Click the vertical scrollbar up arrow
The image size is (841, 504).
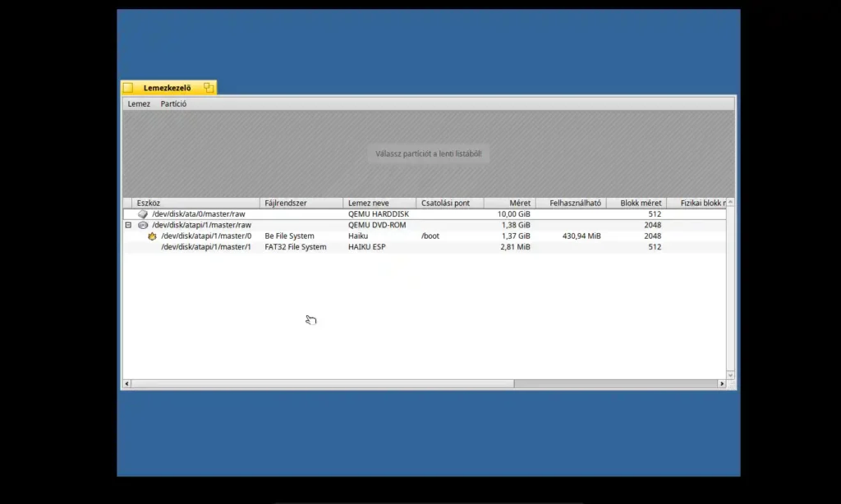pyautogui.click(x=730, y=202)
